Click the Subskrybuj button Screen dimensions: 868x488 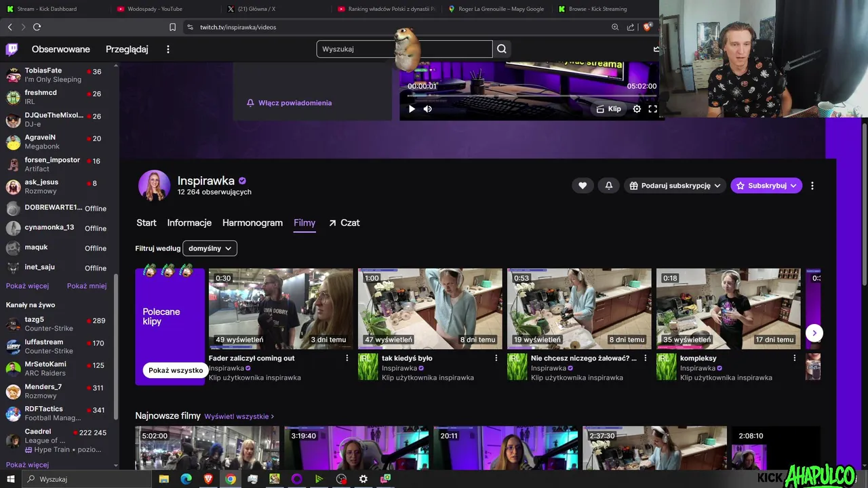pos(766,185)
